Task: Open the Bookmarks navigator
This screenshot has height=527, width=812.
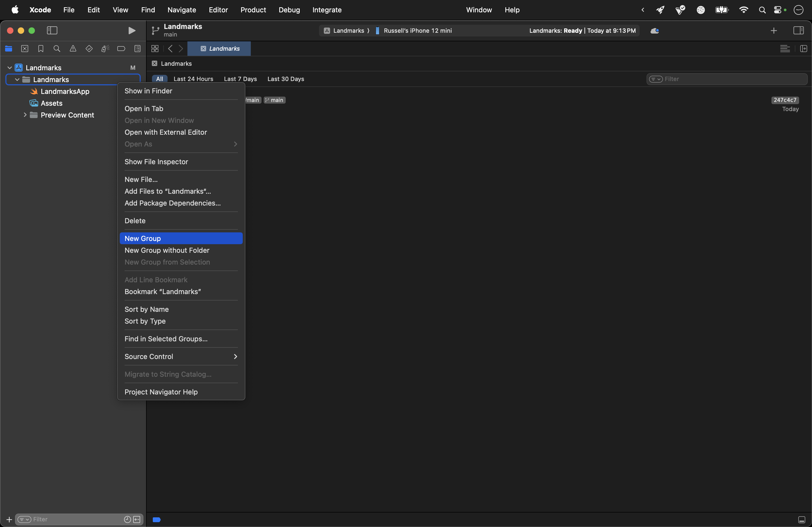Action: 41,49
